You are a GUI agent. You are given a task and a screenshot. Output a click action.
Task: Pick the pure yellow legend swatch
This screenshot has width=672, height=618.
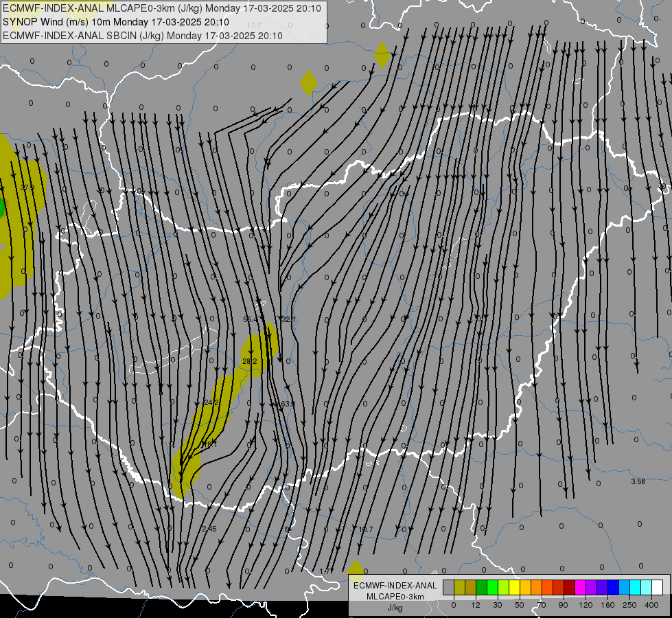515,587
